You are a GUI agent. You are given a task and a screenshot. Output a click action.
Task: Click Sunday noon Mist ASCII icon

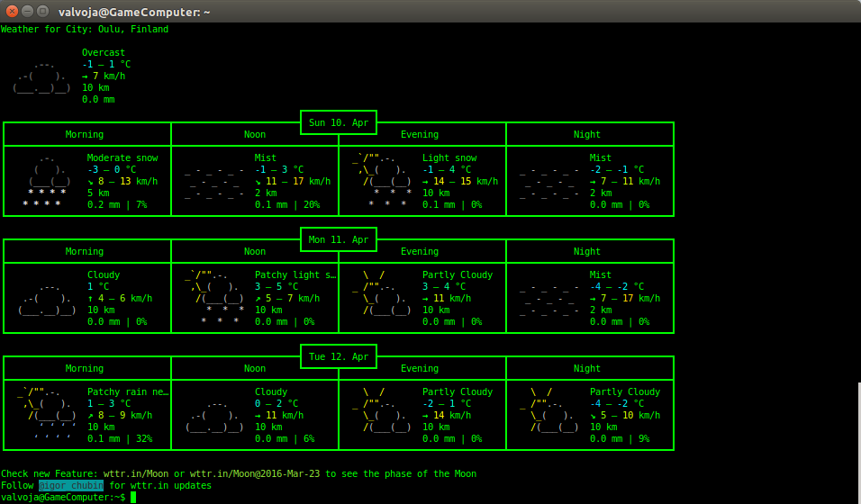(213, 182)
